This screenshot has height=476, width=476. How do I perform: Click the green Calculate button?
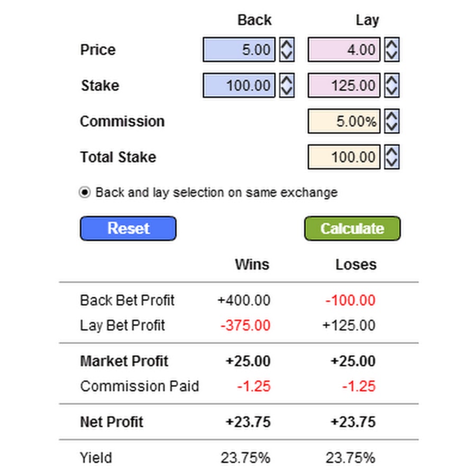point(352,228)
